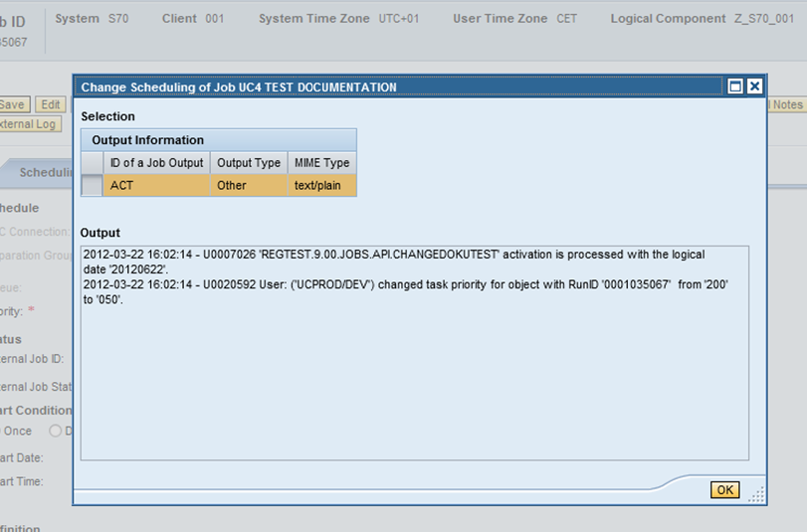Click the ACT job output ID cell
Screen dimensions: 807x532
[x=156, y=185]
